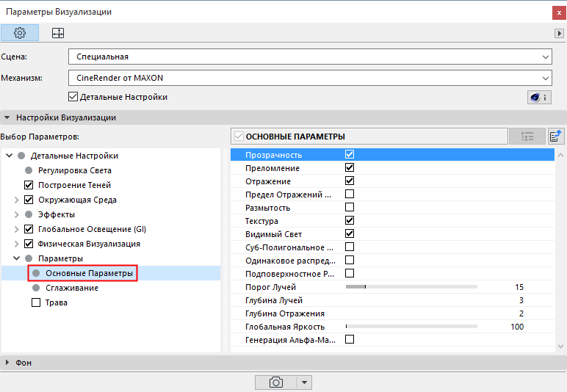Open the gear settings tab

(x=20, y=33)
